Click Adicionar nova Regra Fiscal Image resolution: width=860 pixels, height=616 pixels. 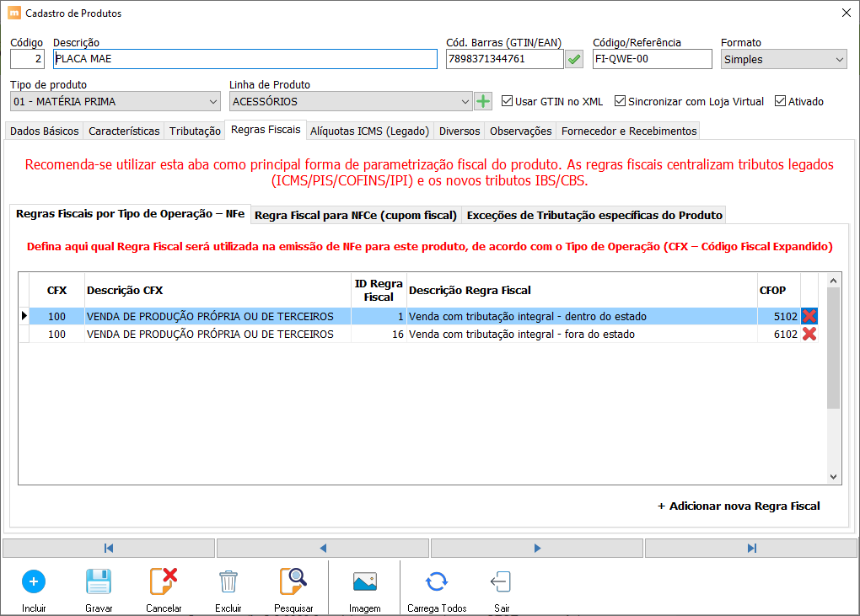tap(739, 506)
